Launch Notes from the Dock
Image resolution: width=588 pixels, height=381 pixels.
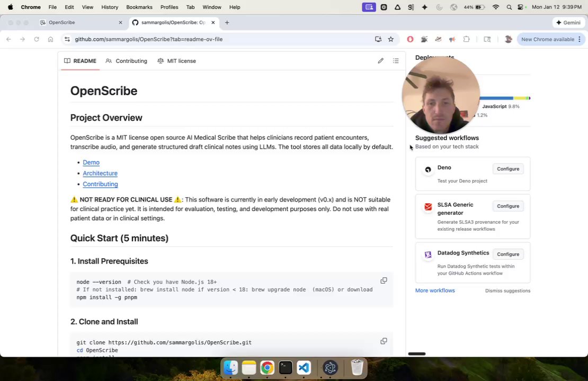[x=249, y=368]
